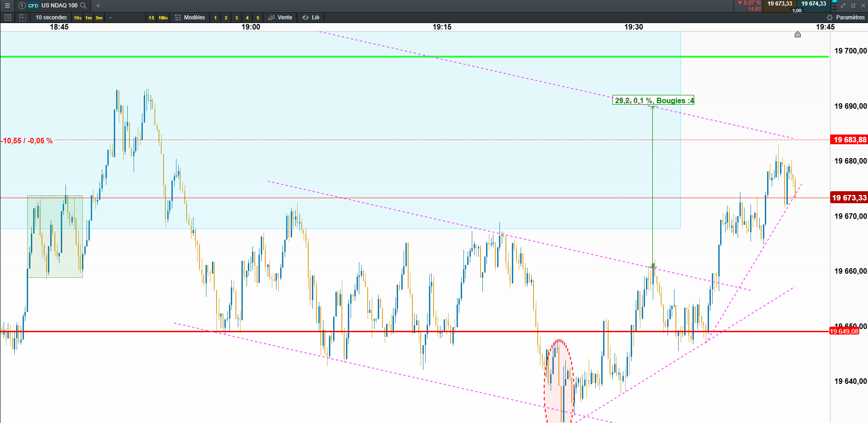Click the red percentage change 0,07 % indicator
This screenshot has width=868, height=423.
(750, 3)
